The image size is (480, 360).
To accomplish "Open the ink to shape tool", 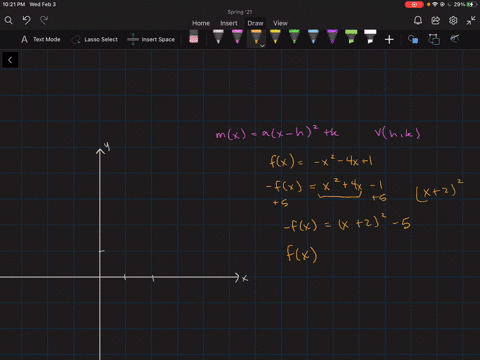I will tap(413, 40).
